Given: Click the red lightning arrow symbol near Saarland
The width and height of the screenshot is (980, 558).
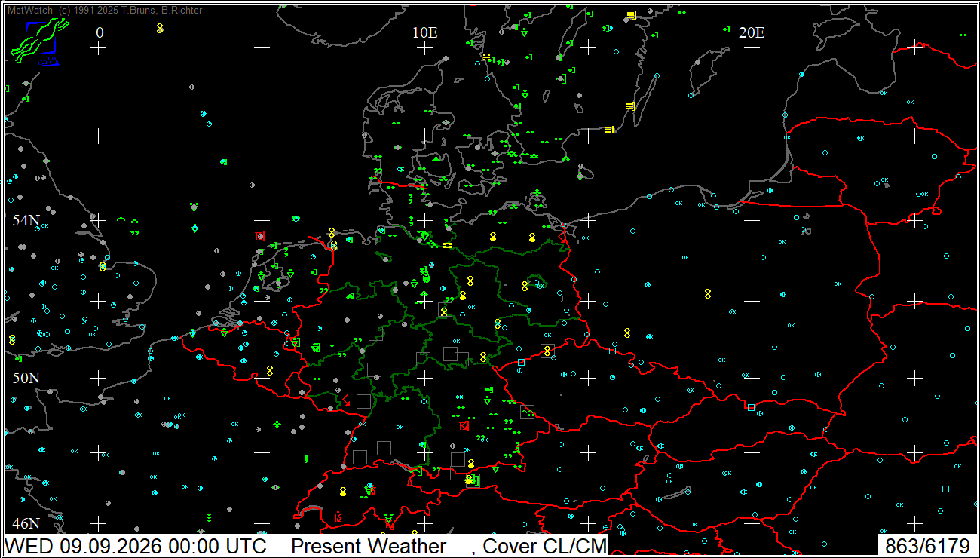Looking at the screenshot, I should point(345,400).
